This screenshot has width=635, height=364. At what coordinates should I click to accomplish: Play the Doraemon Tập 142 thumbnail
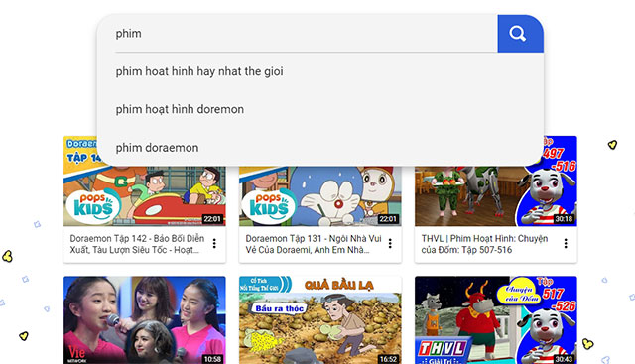point(145,196)
